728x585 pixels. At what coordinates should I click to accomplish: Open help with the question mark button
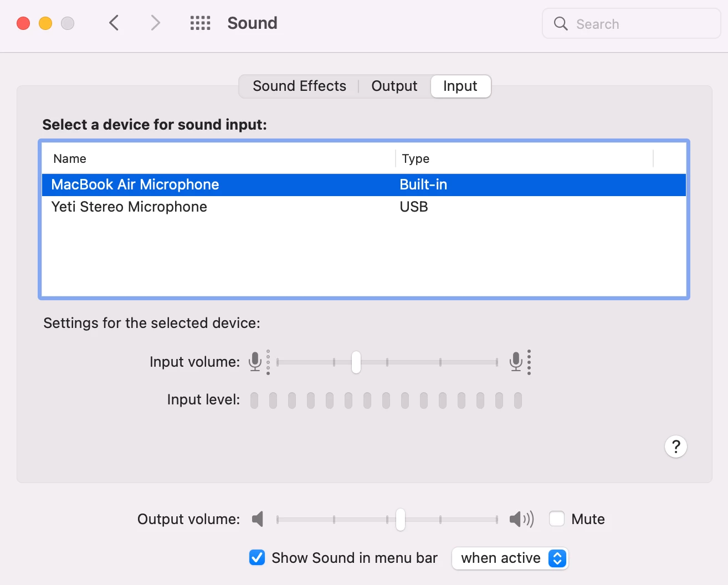click(x=676, y=447)
